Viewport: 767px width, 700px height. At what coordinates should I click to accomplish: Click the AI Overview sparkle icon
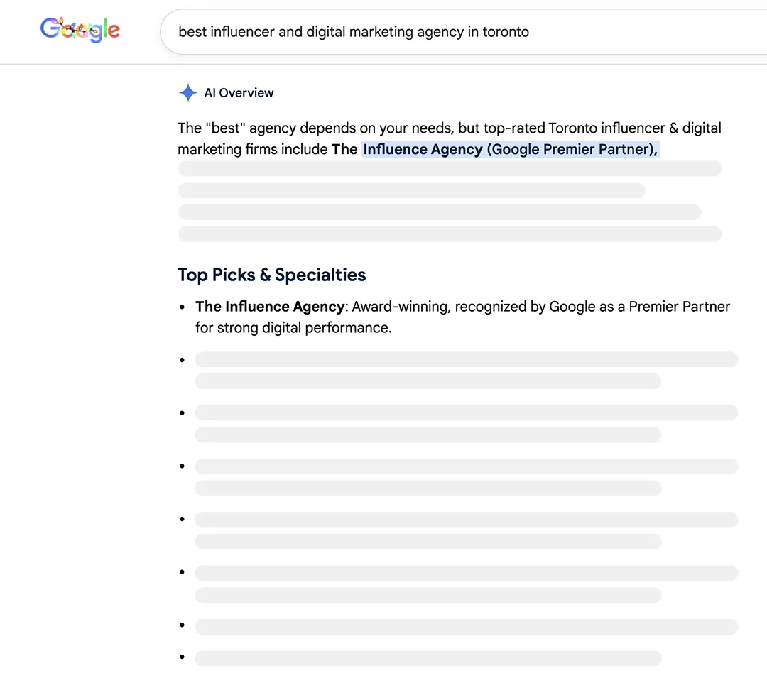pos(187,92)
